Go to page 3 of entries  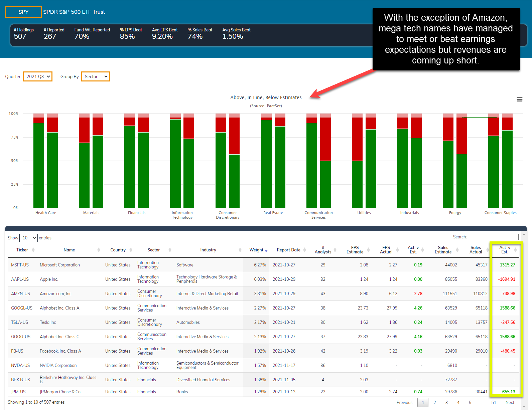(x=446, y=402)
